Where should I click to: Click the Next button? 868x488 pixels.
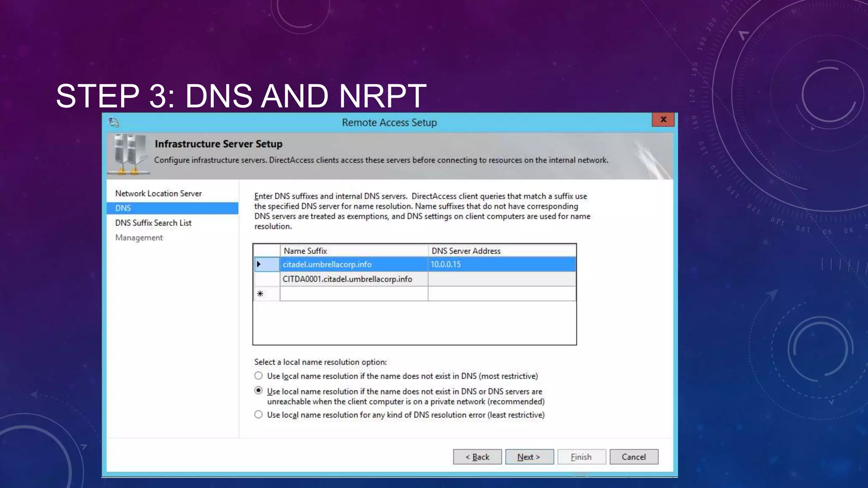point(529,457)
